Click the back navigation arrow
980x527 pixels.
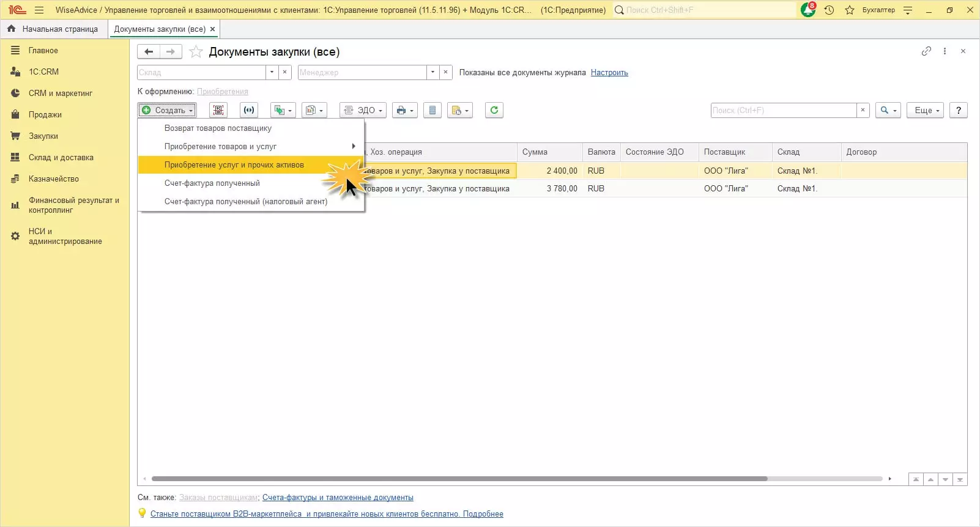point(149,52)
